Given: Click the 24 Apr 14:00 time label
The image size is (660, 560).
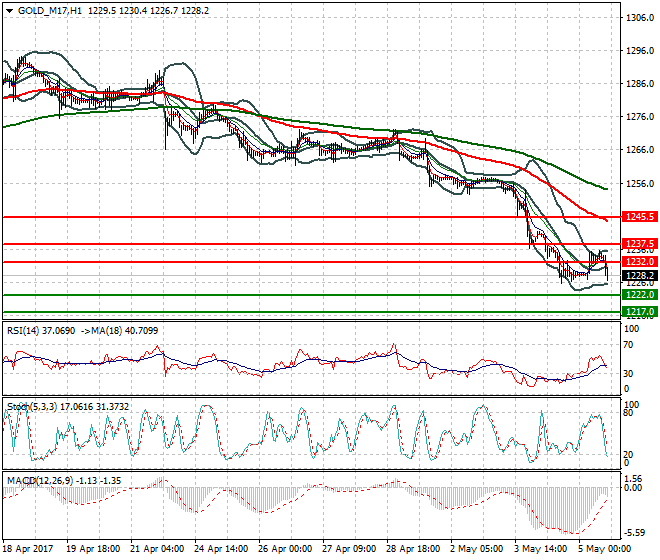Looking at the screenshot, I should coord(221,549).
